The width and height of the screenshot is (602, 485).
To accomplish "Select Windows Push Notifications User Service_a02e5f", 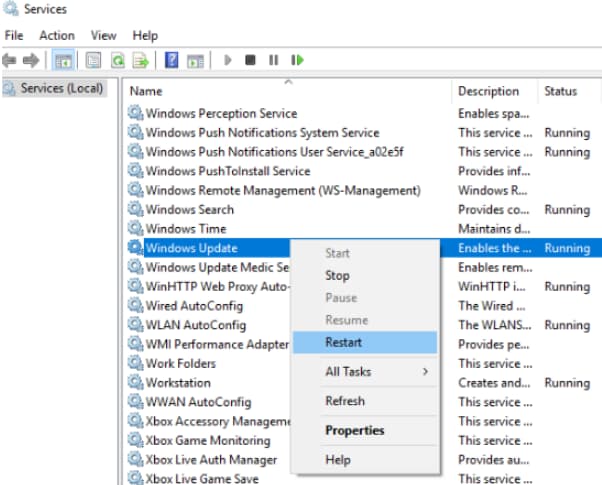I will click(x=275, y=152).
